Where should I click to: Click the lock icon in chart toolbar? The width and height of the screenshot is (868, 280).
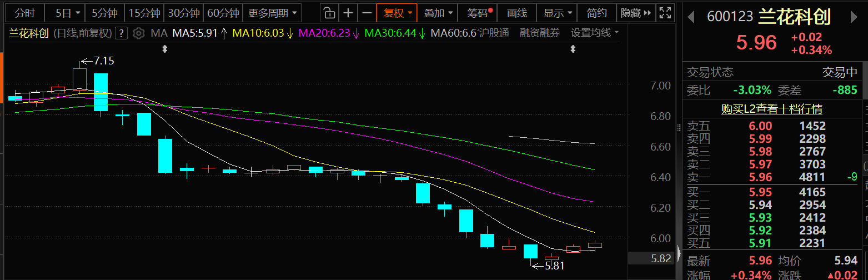[329, 13]
